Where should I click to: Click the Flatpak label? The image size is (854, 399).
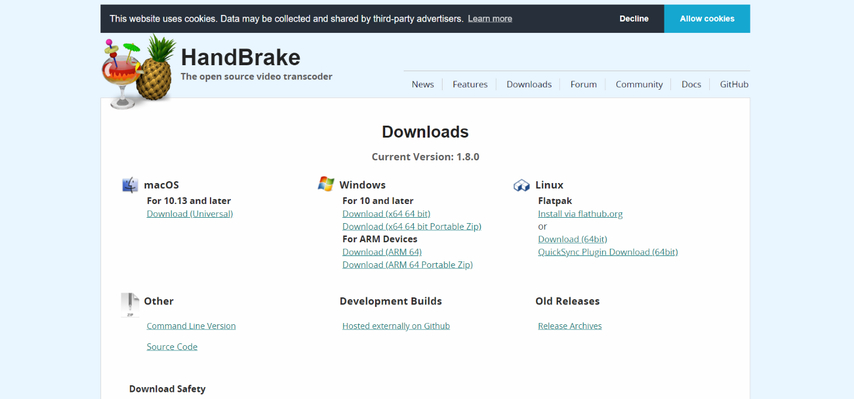(x=555, y=201)
